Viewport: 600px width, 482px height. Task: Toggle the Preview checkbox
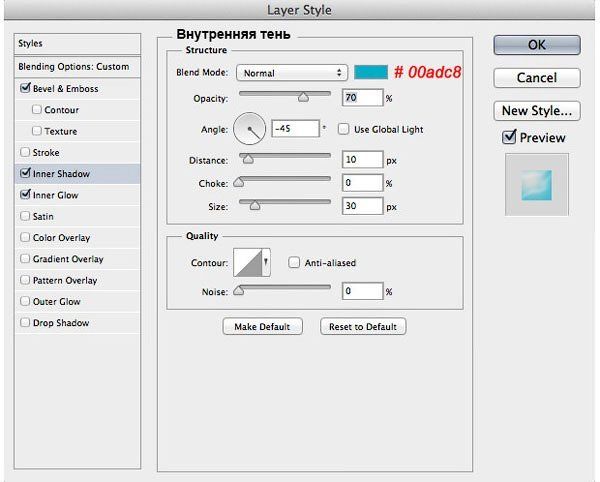click(x=509, y=137)
